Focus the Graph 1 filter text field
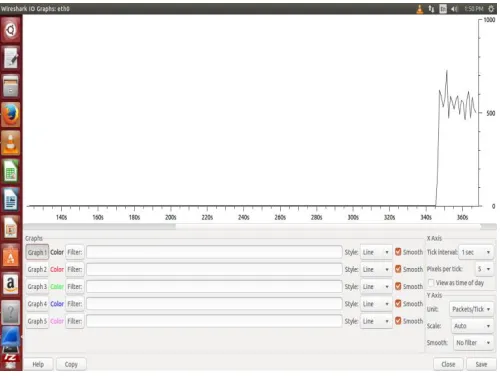This screenshot has height=380, width=500. point(214,252)
